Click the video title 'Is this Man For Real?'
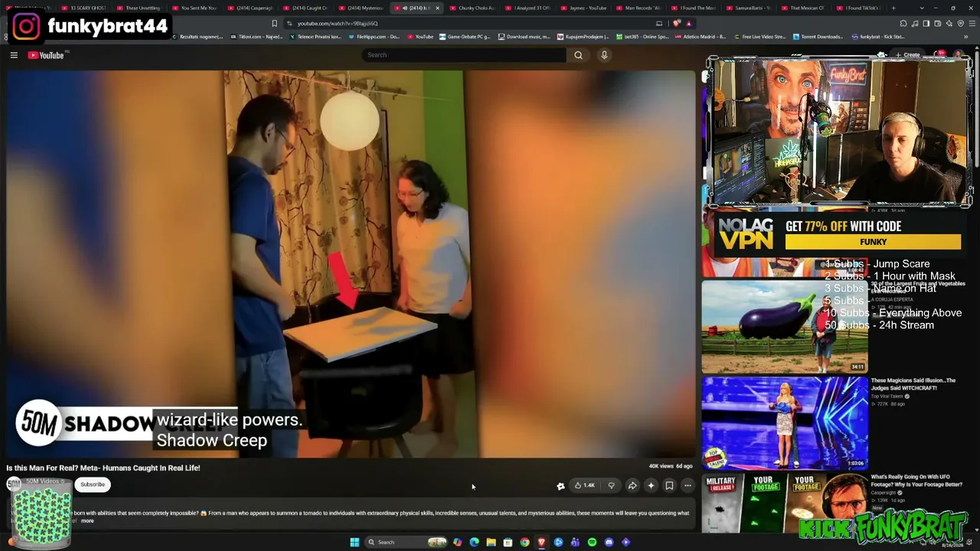The height and width of the screenshot is (551, 980). (103, 468)
